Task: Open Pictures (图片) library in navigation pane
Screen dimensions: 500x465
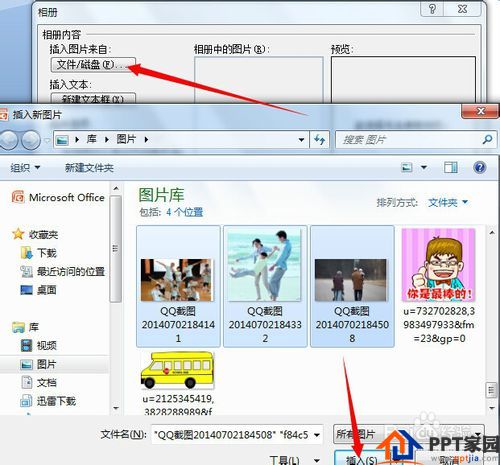Action: 39,364
